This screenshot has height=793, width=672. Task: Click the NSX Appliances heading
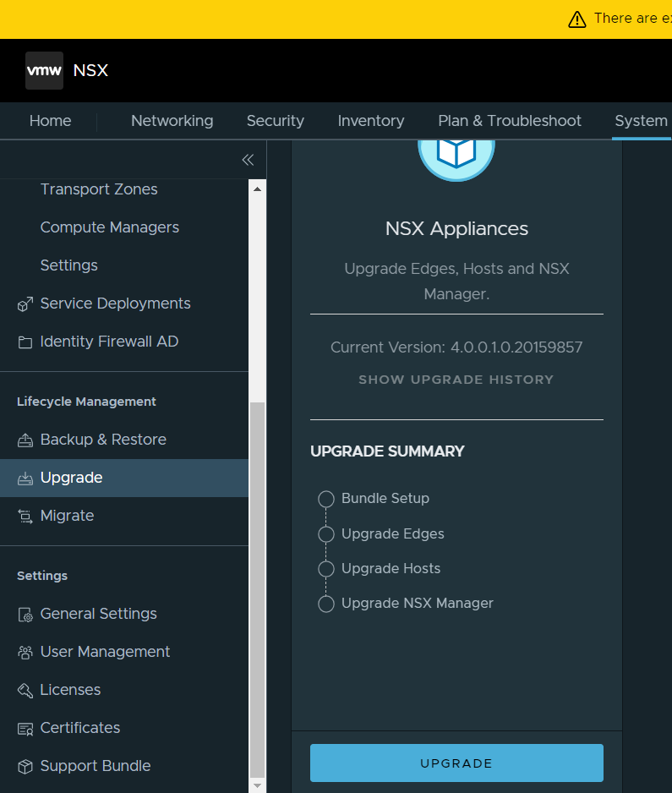[456, 229]
